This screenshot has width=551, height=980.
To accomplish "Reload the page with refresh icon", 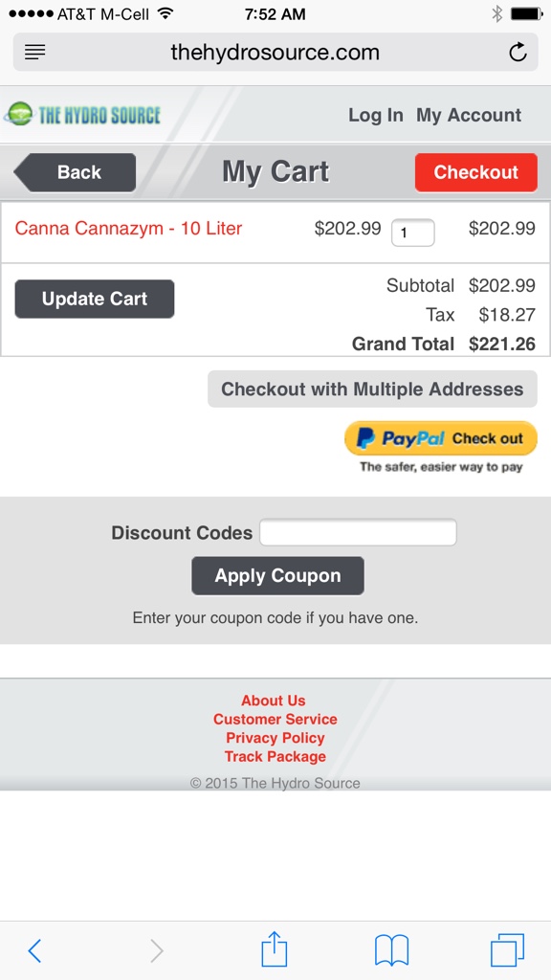I will pos(518,53).
